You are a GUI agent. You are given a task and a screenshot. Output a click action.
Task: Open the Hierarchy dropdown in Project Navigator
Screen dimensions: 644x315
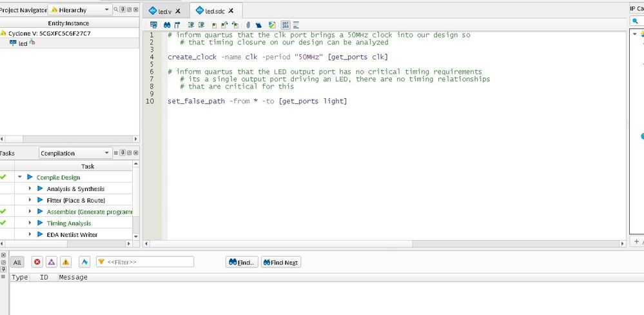[80, 10]
